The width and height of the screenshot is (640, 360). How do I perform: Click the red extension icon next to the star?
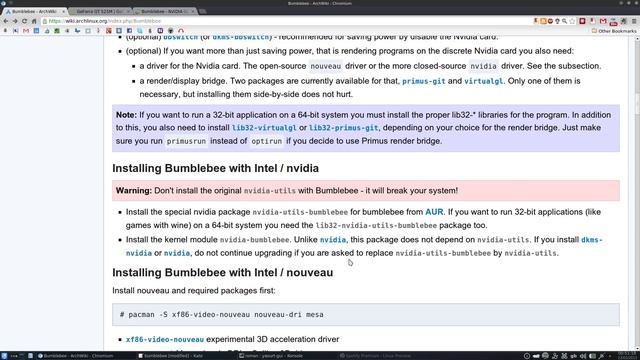pos(582,21)
